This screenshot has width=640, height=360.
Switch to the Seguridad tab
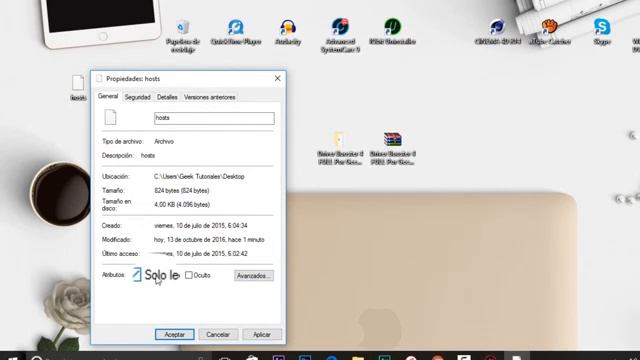(138, 97)
